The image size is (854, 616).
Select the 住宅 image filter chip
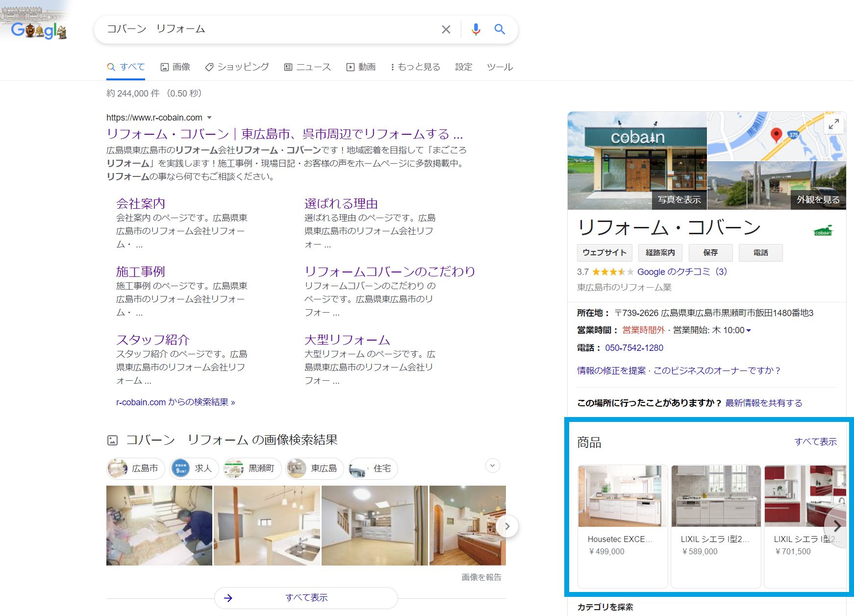[x=373, y=468]
